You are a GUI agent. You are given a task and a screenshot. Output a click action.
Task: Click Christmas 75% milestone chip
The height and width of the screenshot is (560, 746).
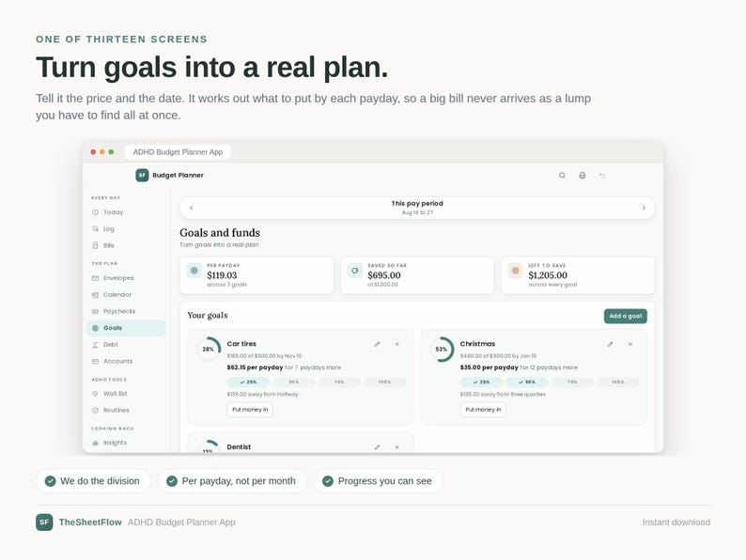tap(572, 382)
